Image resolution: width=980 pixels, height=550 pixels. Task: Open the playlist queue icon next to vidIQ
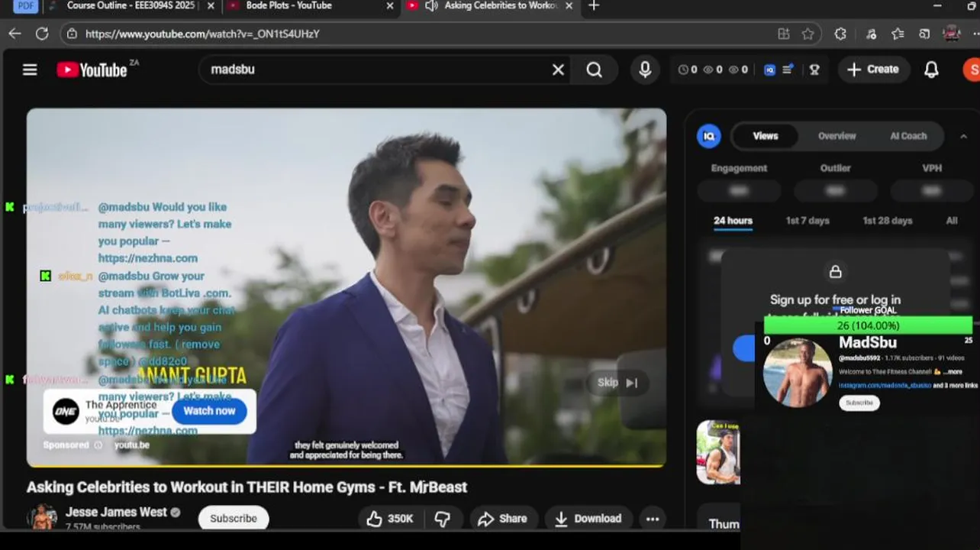coord(788,70)
